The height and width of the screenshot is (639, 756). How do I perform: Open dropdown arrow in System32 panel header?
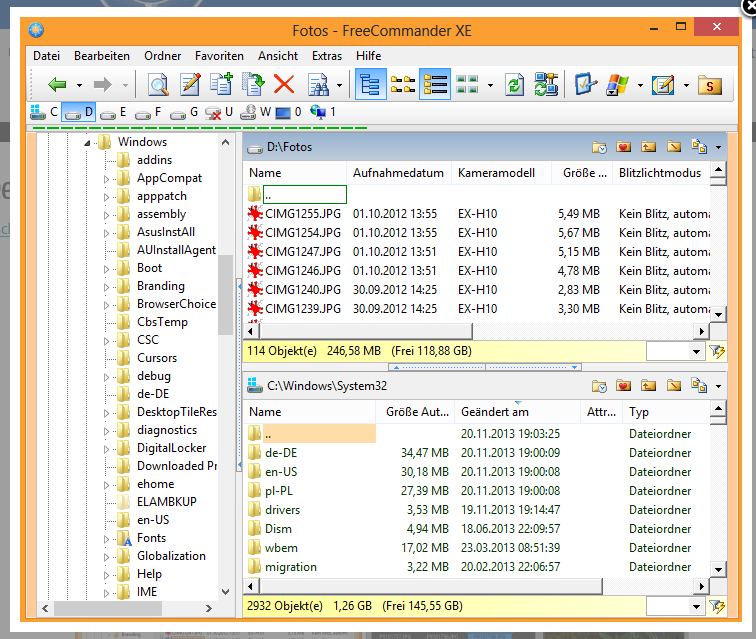718,386
